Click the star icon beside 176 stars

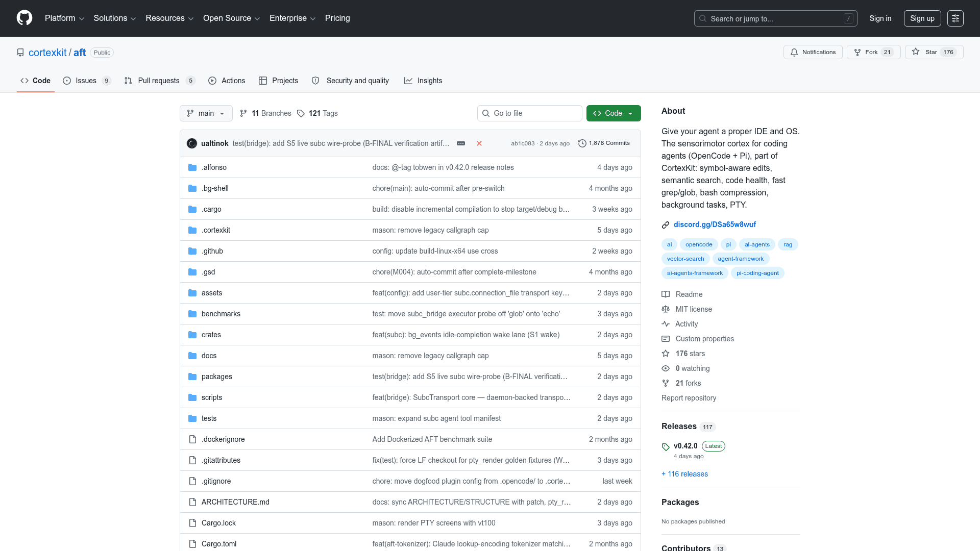click(x=666, y=354)
